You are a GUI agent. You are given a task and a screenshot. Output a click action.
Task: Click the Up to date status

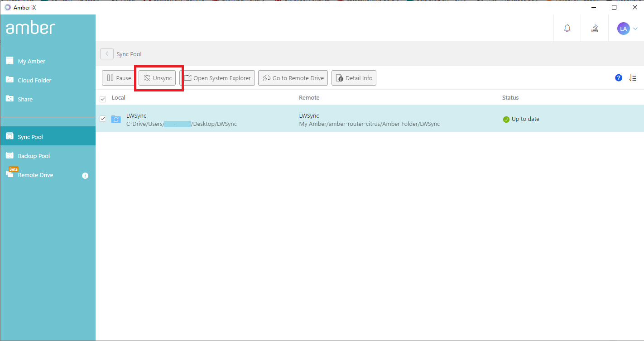point(525,119)
